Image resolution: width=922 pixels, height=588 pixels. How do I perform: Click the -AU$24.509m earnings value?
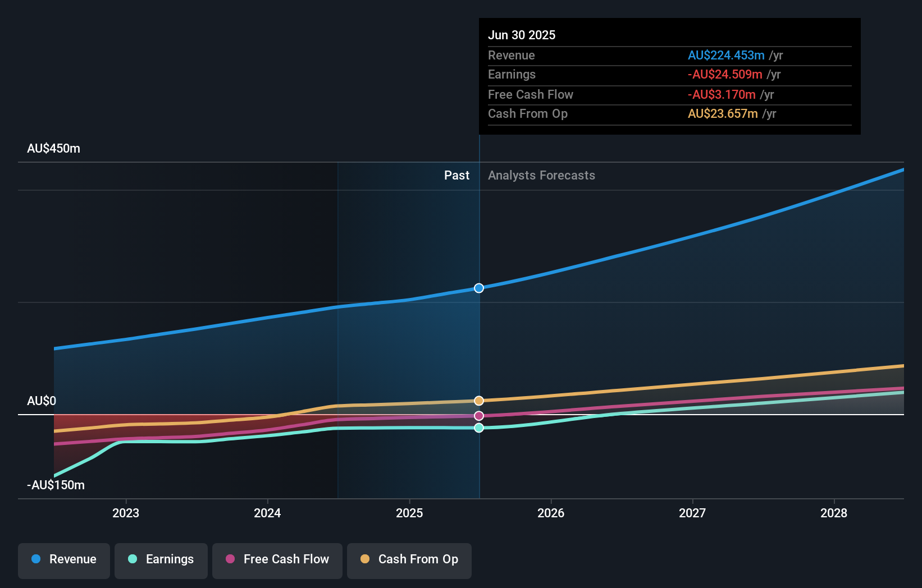point(724,75)
